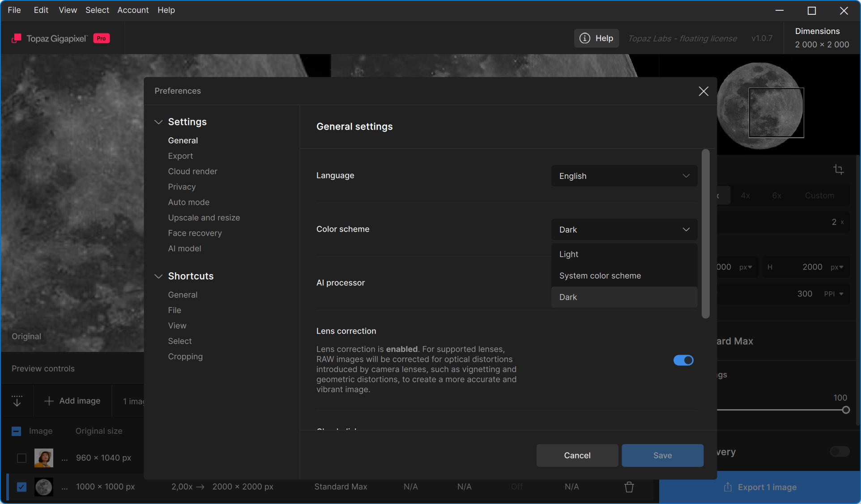Click the crop tool icon
The image size is (861, 504).
tap(838, 169)
